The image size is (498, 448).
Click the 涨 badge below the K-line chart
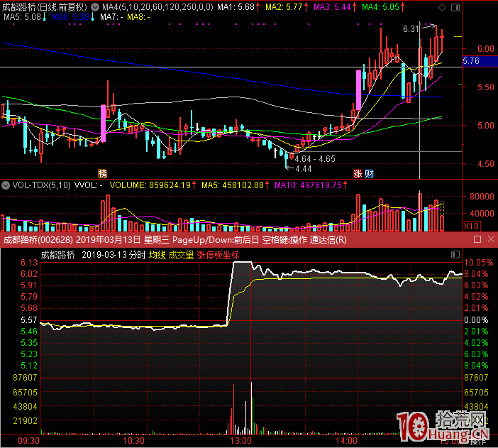click(x=358, y=174)
